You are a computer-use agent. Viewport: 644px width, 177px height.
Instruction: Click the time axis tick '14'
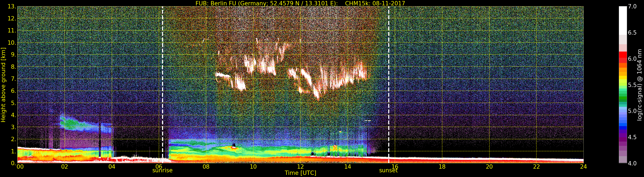pos(348,166)
